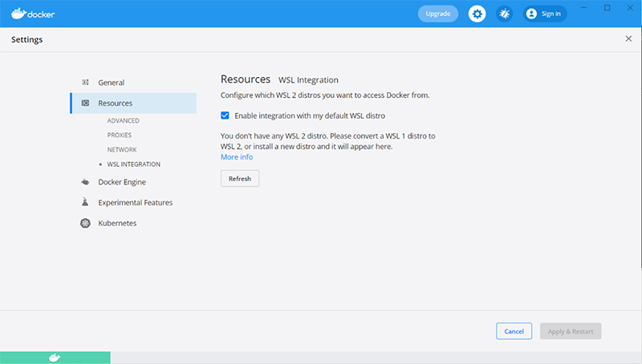This screenshot has width=642, height=364.
Task: Select the Advanced sub-section
Action: click(124, 120)
